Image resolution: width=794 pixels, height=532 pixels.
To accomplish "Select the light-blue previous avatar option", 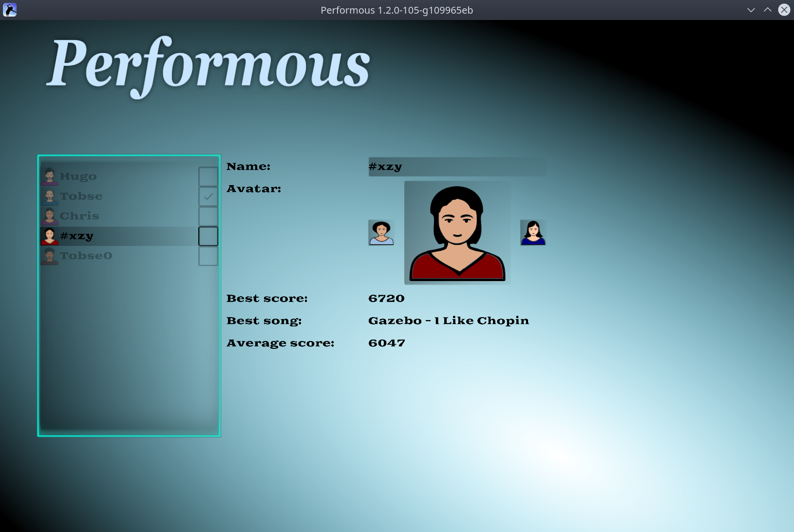I will [x=382, y=232].
